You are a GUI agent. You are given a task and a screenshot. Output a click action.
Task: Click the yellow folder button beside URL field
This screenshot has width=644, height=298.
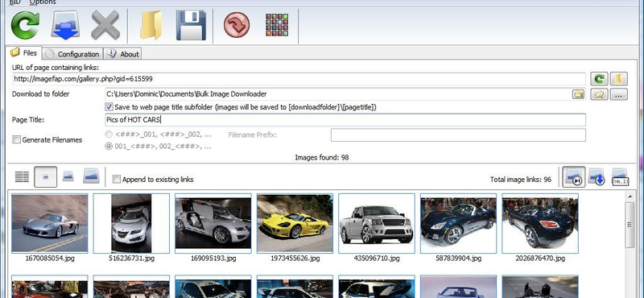tap(618, 79)
